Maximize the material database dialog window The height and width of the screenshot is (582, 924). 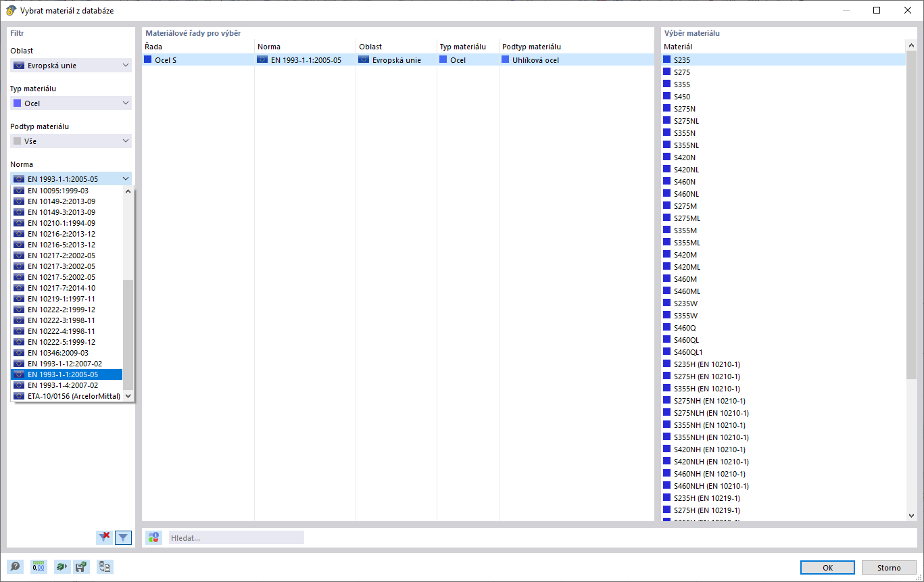tap(877, 10)
